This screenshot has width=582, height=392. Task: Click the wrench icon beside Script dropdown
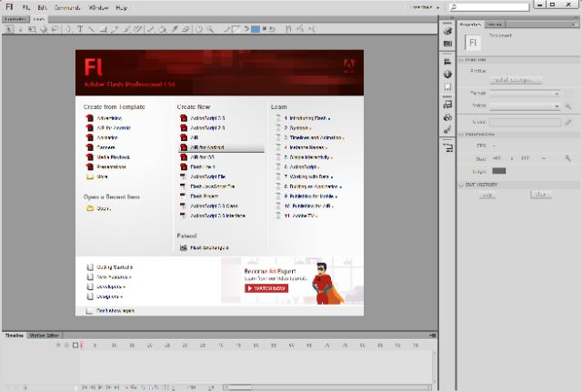(x=568, y=106)
